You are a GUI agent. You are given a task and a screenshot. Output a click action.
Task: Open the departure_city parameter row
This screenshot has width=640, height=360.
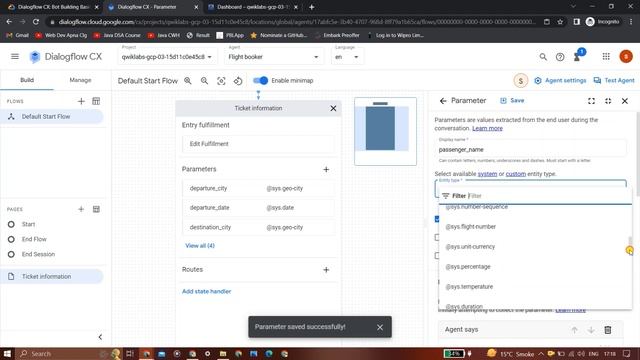click(x=258, y=188)
